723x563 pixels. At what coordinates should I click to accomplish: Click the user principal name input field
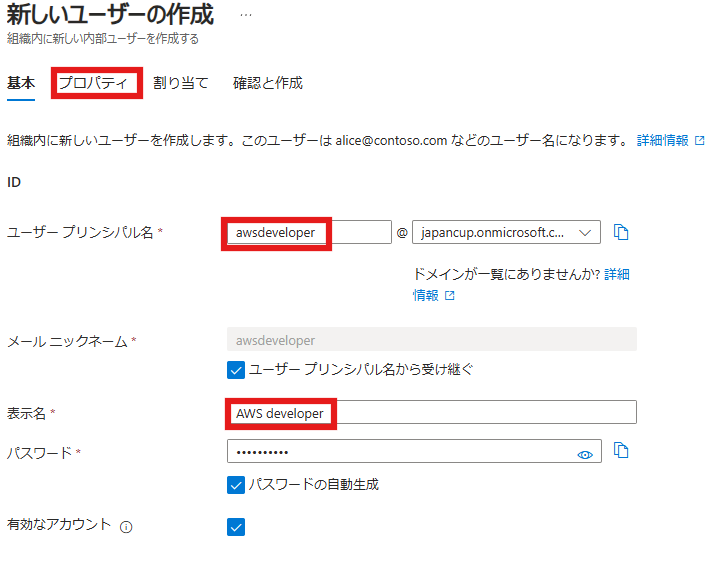coord(309,232)
